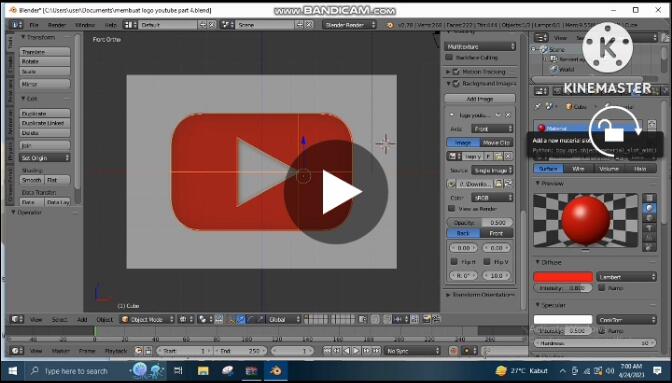The height and width of the screenshot is (383, 672).
Task: Switch material type to Halo tab
Action: (x=640, y=169)
